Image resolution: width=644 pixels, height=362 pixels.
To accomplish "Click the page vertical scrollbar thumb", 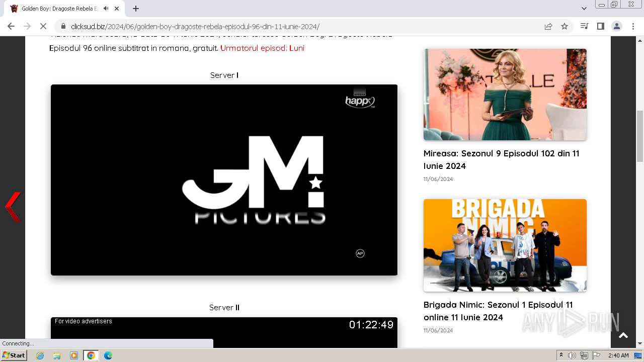I will click(640, 136).
